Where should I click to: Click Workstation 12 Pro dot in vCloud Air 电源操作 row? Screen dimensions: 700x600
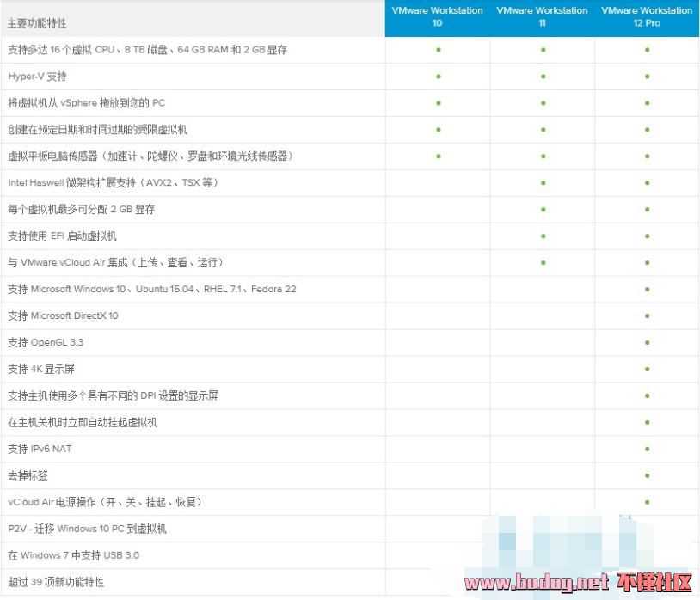click(x=647, y=502)
